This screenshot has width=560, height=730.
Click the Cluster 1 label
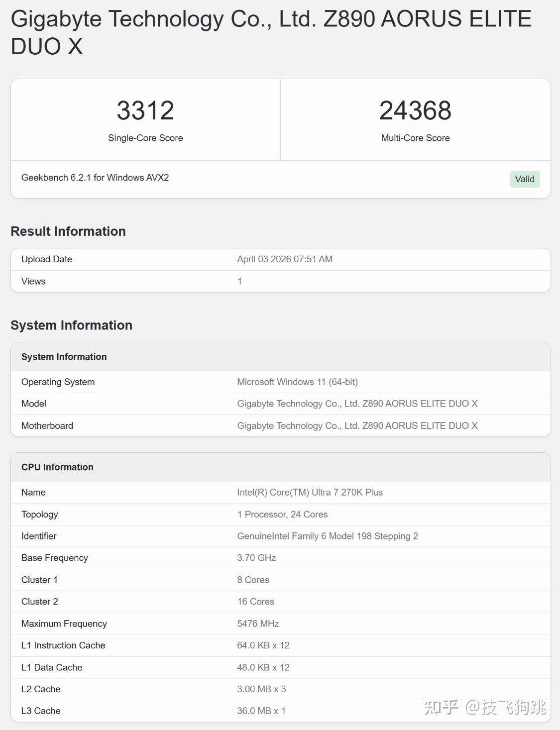pyautogui.click(x=39, y=580)
